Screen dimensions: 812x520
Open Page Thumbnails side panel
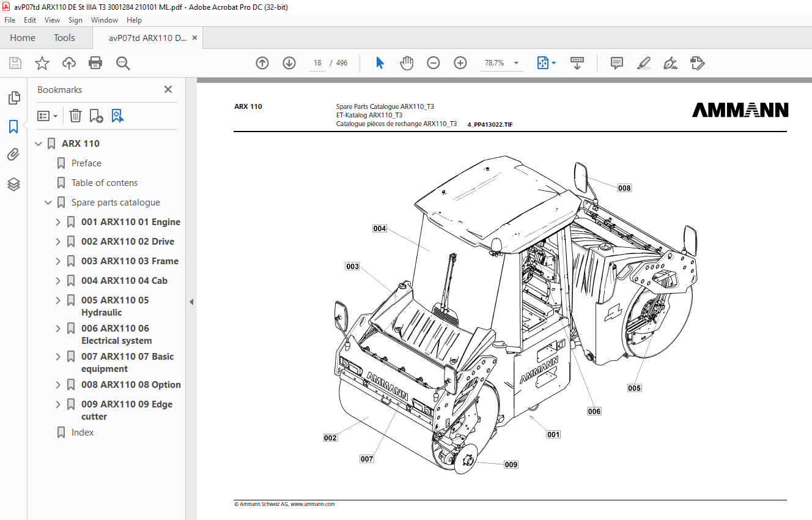tap(13, 98)
